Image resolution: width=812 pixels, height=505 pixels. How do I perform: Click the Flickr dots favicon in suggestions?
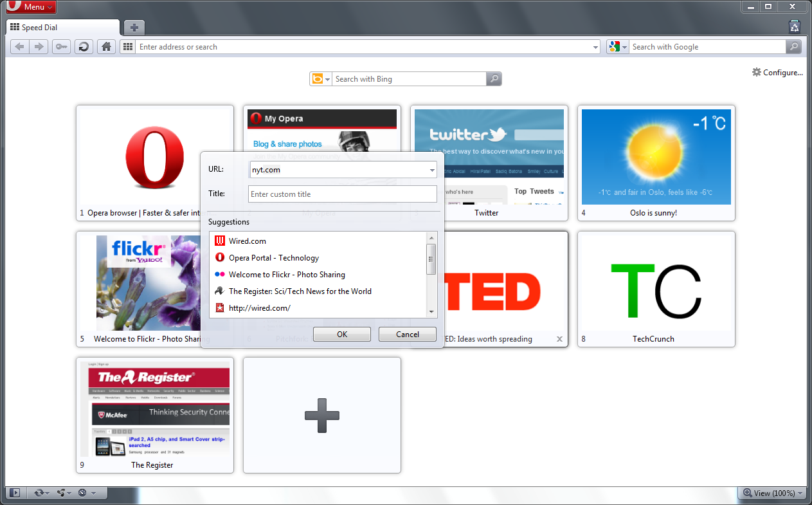[x=220, y=275]
